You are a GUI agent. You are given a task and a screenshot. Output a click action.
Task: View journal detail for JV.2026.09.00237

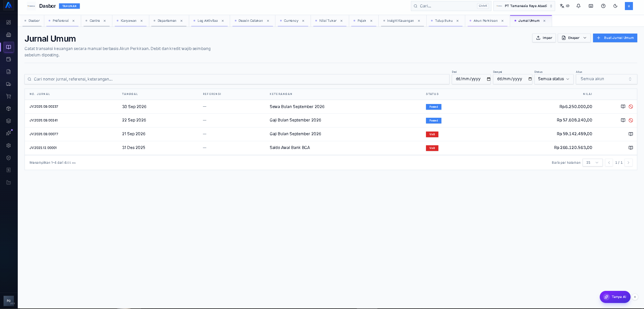click(x=623, y=107)
